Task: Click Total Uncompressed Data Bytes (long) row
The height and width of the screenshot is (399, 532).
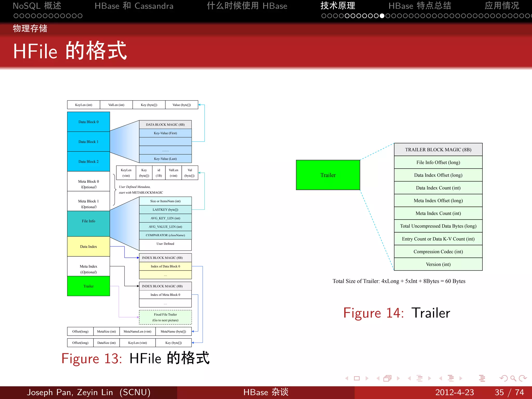Action: pos(438,226)
